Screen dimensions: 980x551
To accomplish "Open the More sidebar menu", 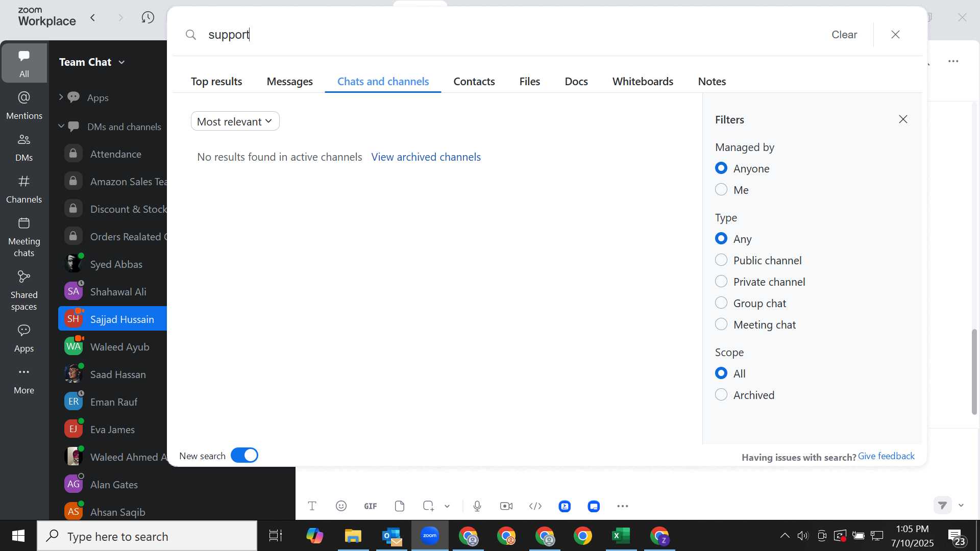I will (24, 380).
